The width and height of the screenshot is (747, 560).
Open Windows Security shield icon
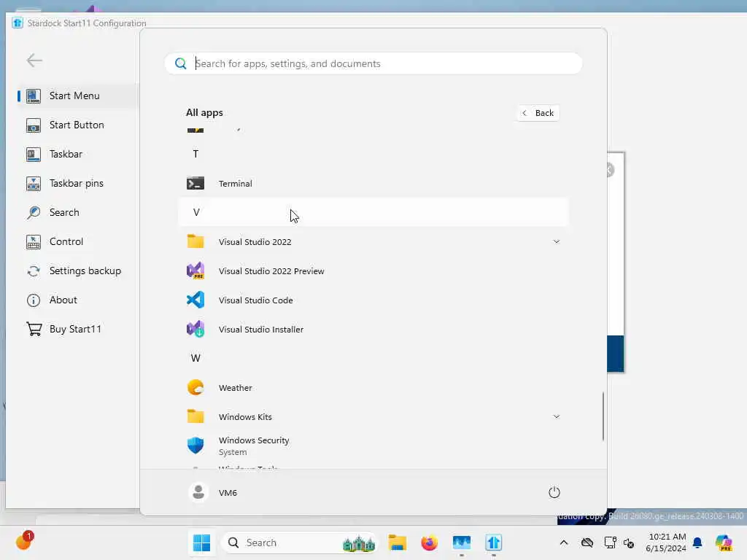196,446
